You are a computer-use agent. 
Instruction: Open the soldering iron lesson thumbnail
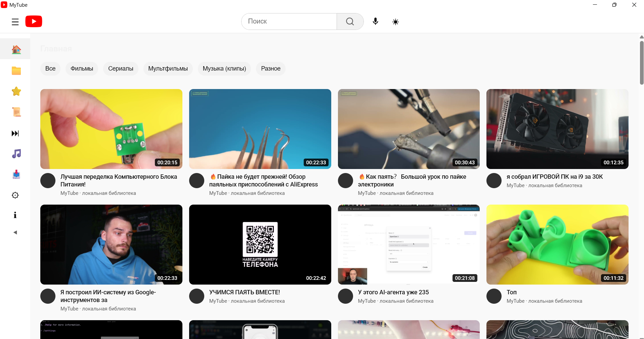click(x=409, y=129)
